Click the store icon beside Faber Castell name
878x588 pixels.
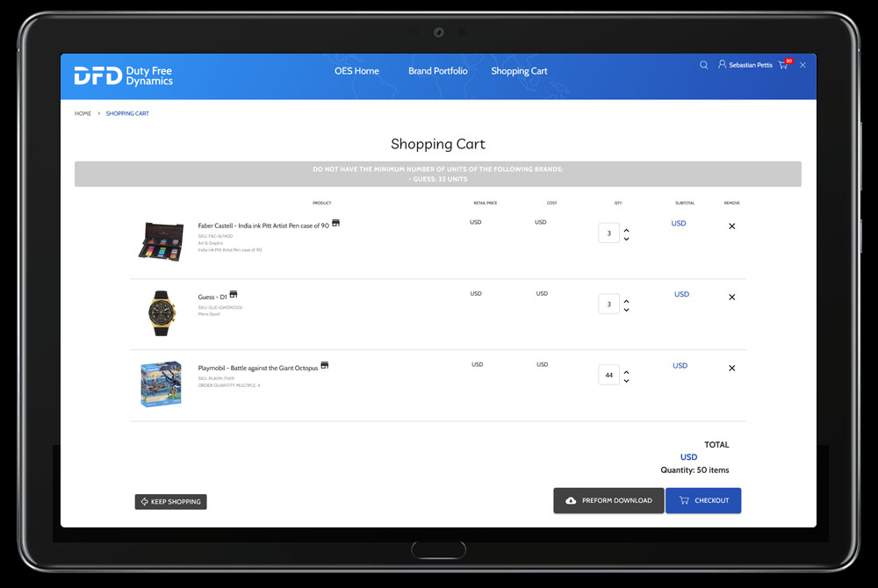(336, 223)
